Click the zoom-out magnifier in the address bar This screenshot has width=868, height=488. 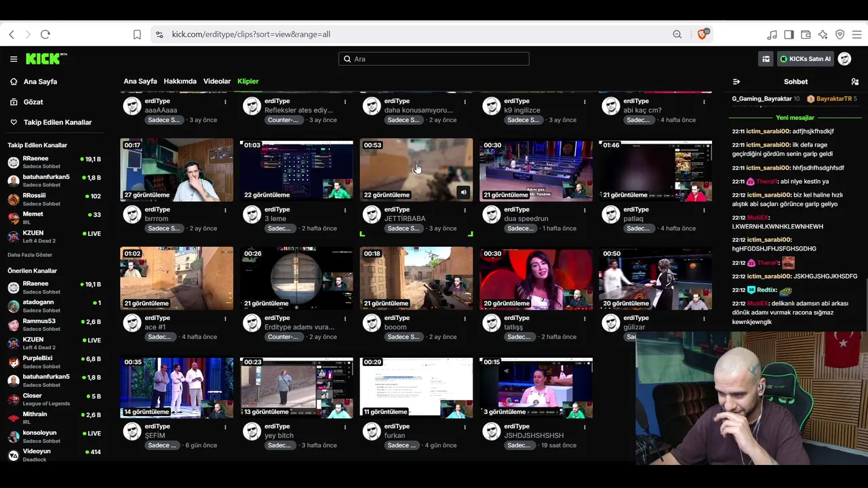tap(677, 35)
